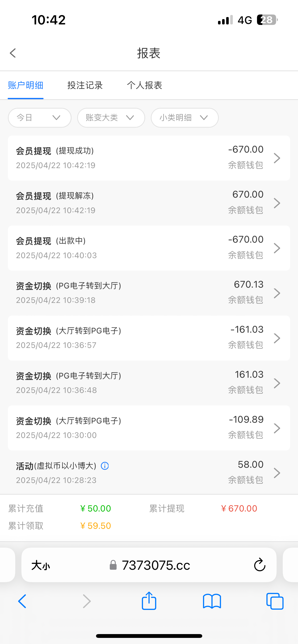
Task: Expand chevron on 会员提现 (提现解冻) row
Action: [277, 203]
